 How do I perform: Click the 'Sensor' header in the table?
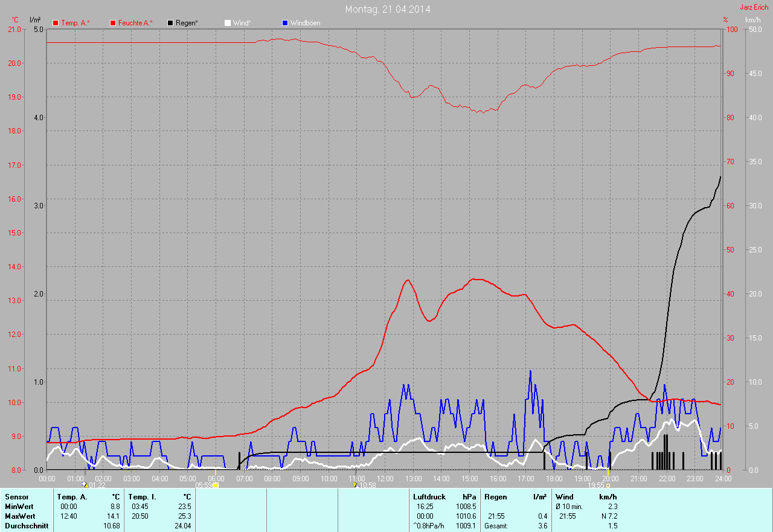(16, 497)
